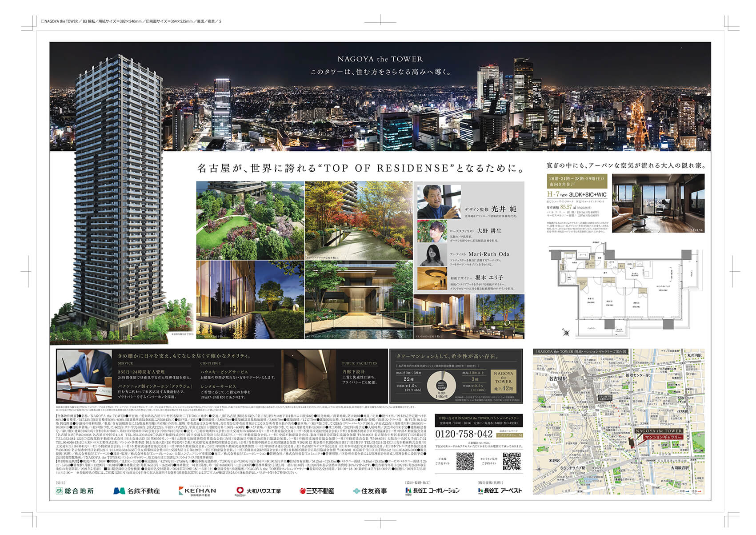Viewport: 756px width, 535px height.
Task: Click the 365日・24時間有人管理 heading
Action: point(141,372)
